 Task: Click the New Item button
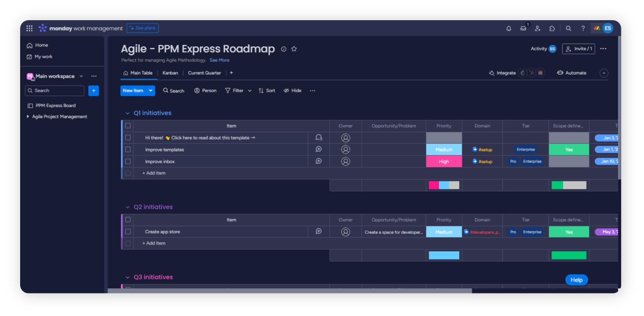point(133,91)
